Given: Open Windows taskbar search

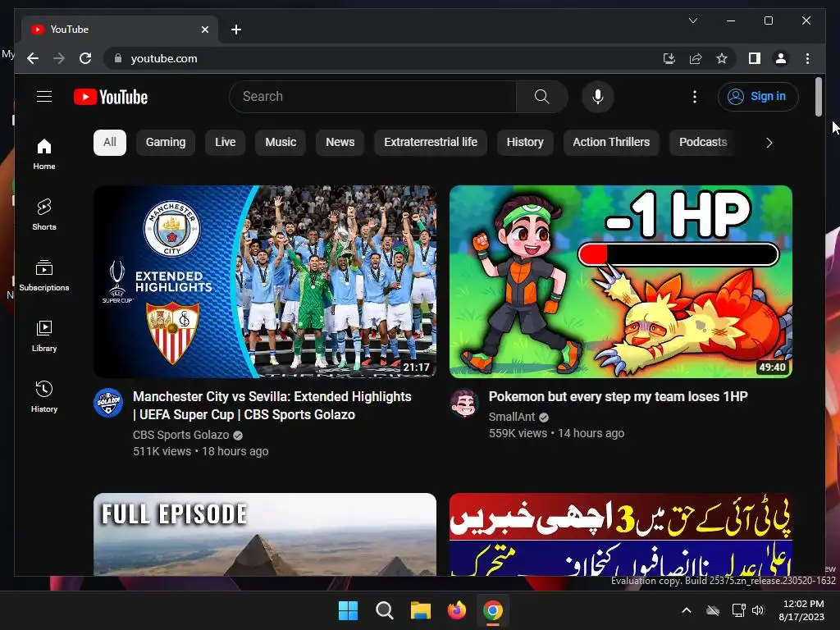Looking at the screenshot, I should [x=384, y=610].
